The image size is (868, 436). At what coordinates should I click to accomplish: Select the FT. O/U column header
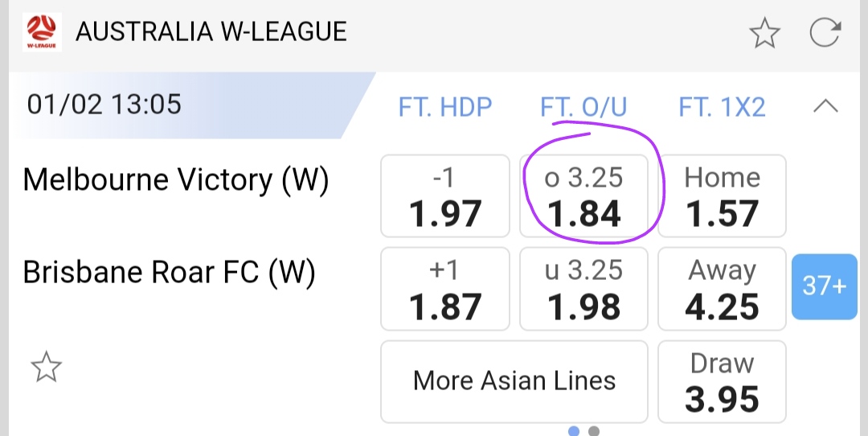(583, 107)
